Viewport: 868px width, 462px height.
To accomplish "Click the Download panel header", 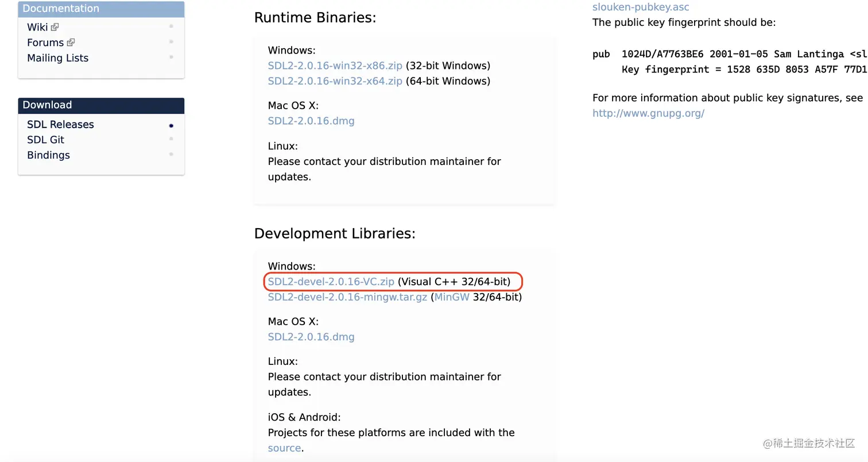I will [x=101, y=105].
